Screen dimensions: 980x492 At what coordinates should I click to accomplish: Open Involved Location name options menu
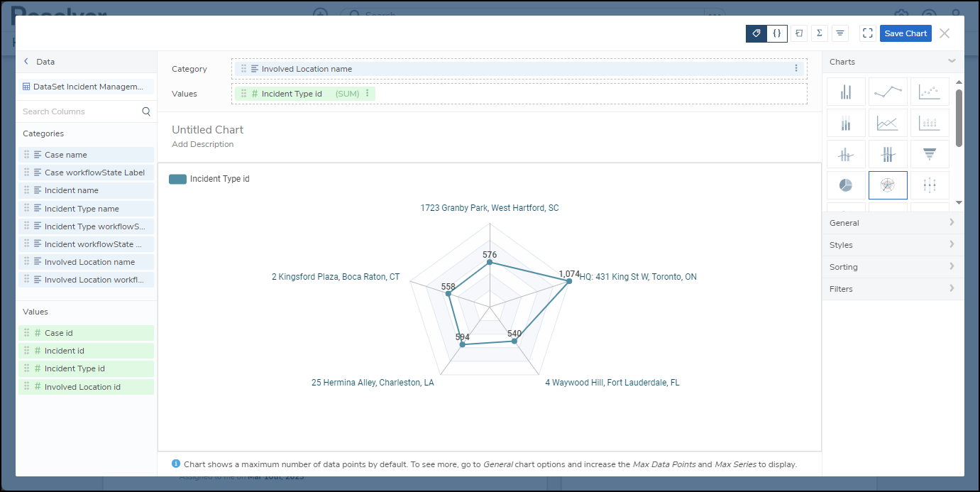[796, 69]
